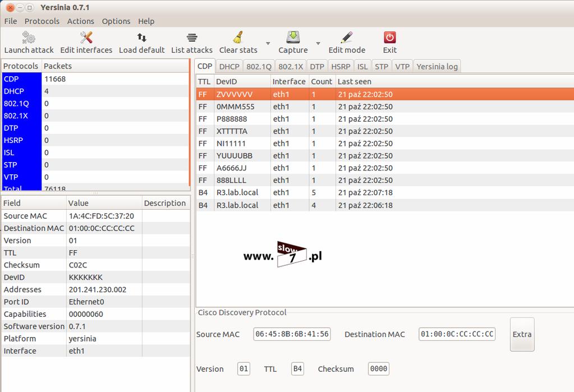Click the Checksum input field
The image size is (574, 392).
[379, 368]
